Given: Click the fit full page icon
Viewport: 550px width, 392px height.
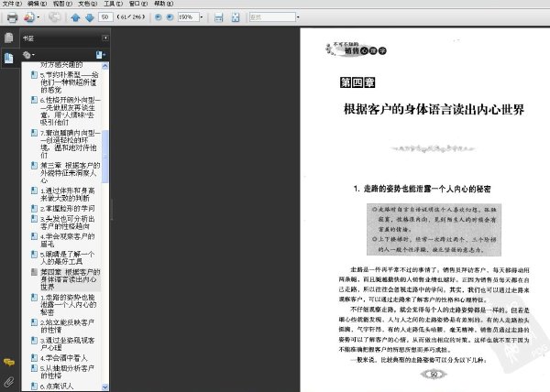Looking at the screenshot, I should coord(236,17).
